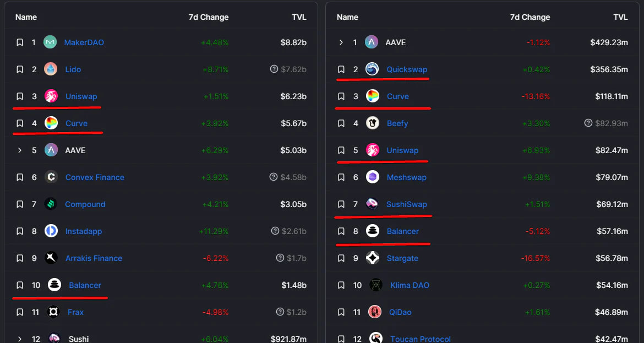This screenshot has height=343, width=644.
Task: Click the Lido water-drop logo
Action: click(51, 69)
